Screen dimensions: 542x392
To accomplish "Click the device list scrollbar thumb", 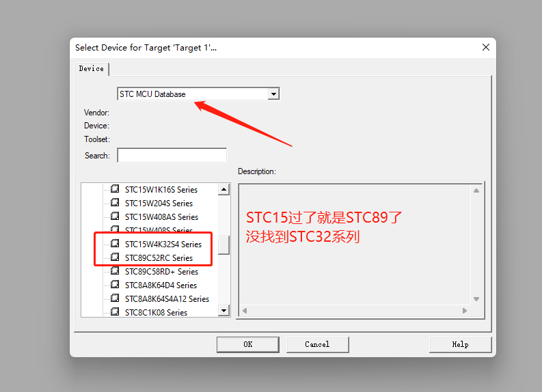I will [224, 244].
